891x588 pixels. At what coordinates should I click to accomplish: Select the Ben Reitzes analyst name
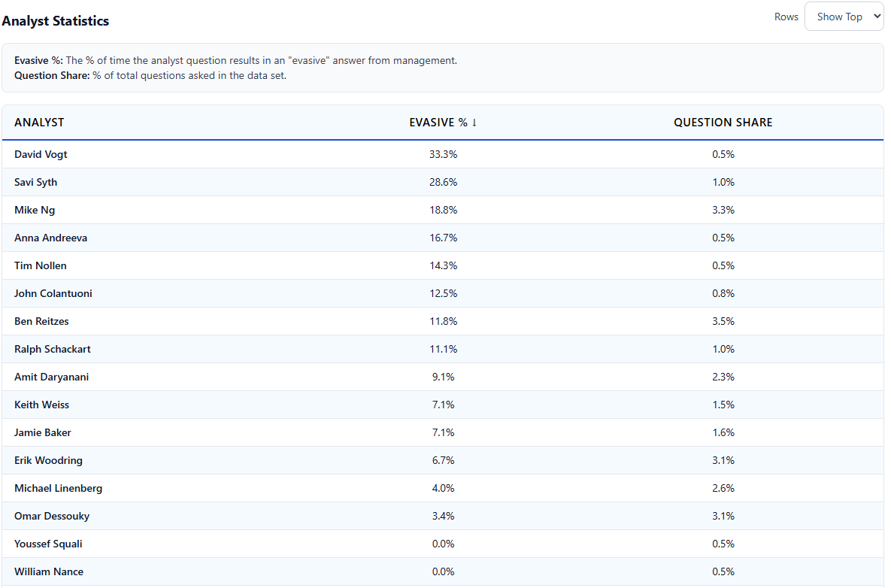[x=41, y=322]
